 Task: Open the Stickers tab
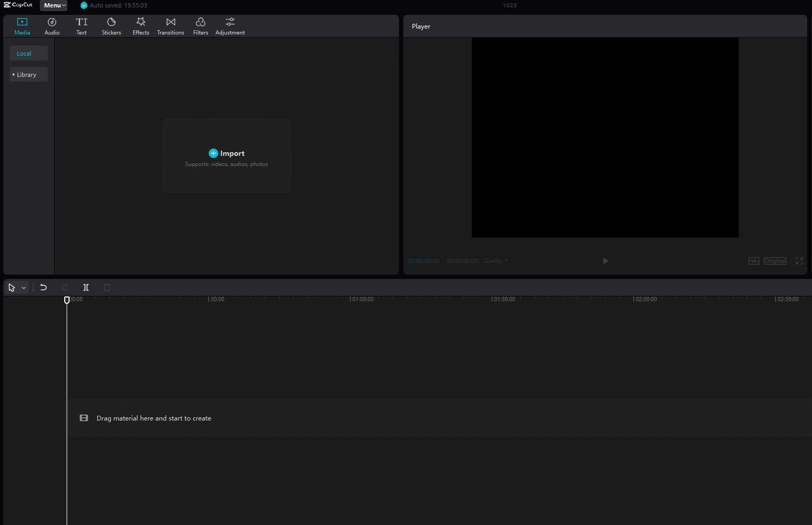pos(111,27)
